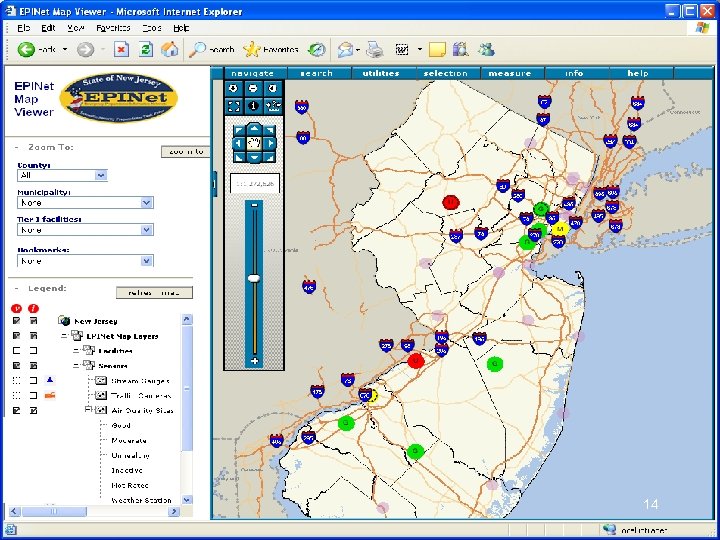Screen dimensions: 720x540
Task: Click the full extent map tool icon
Action: tap(234, 105)
